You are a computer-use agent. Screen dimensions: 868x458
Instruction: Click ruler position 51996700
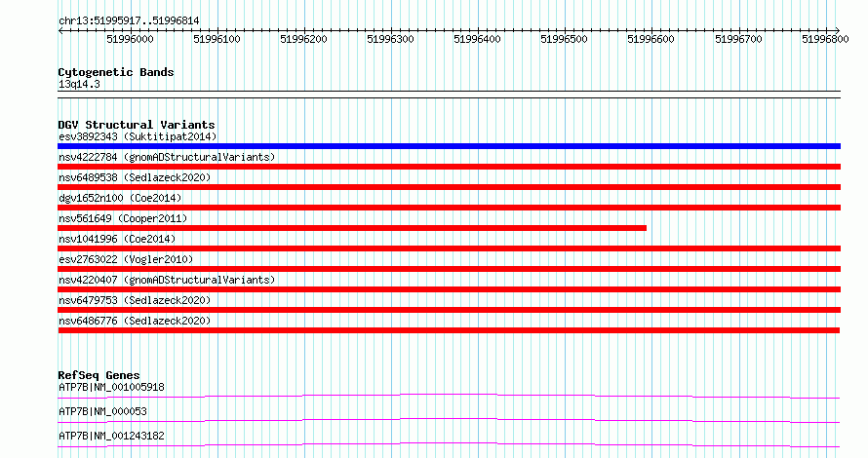(738, 39)
